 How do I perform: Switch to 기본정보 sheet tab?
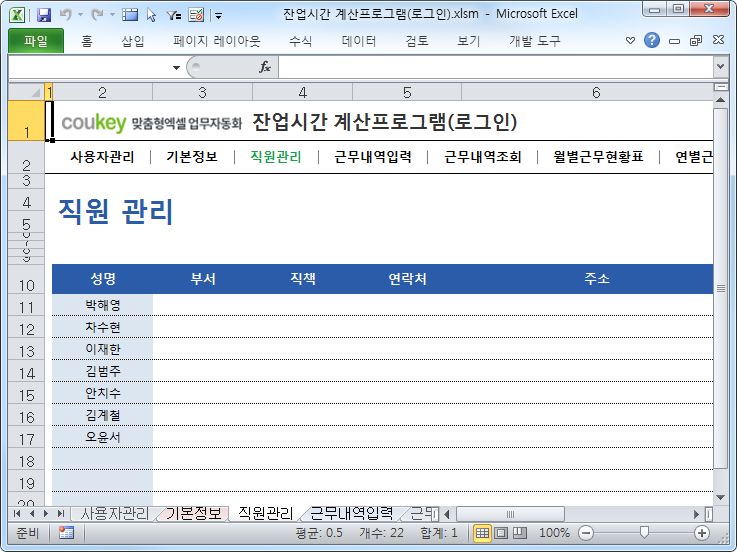194,513
